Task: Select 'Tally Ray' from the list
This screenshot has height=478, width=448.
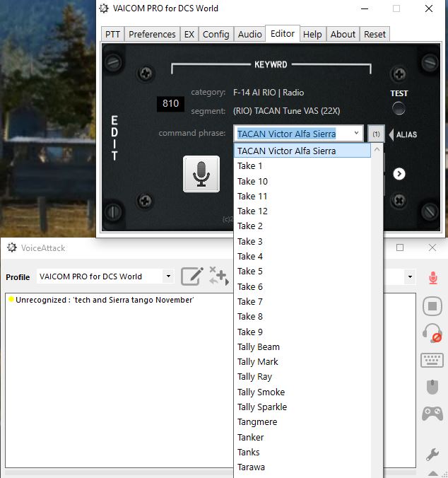Action: coord(302,377)
